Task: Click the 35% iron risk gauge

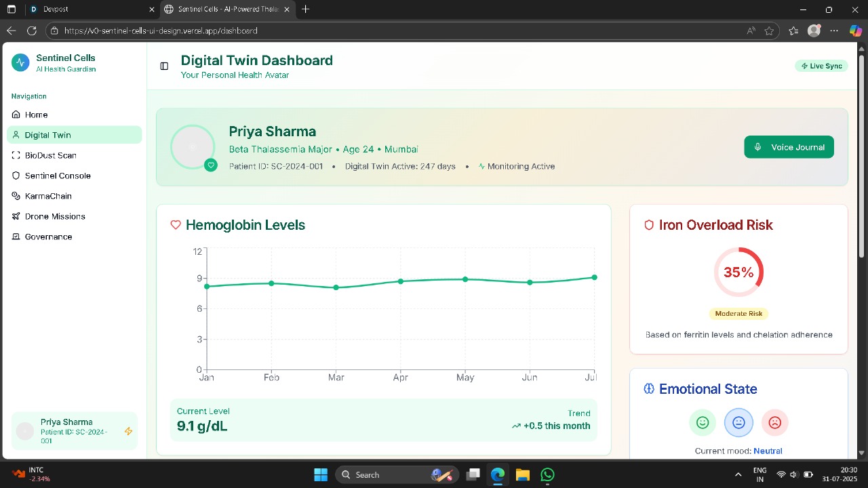Action: 738,272
